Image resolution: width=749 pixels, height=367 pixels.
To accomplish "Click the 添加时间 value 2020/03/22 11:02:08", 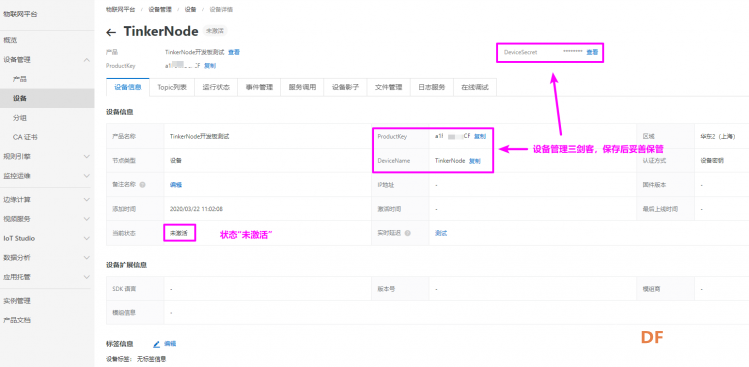I will tap(196, 209).
